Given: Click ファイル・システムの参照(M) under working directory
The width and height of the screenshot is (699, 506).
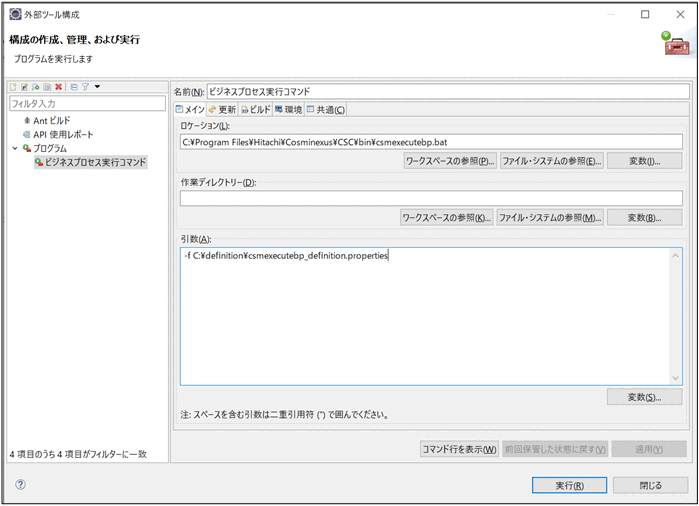Looking at the screenshot, I should coord(550,218).
